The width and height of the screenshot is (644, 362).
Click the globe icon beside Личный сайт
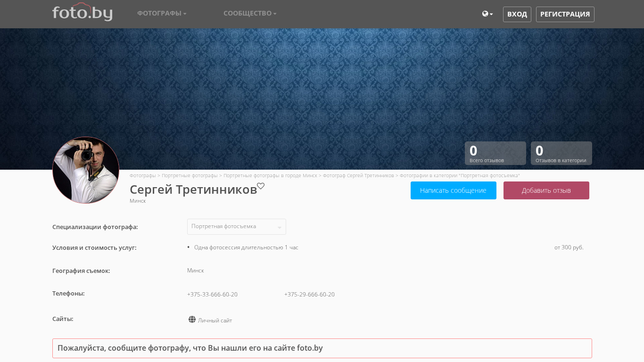pyautogui.click(x=192, y=320)
